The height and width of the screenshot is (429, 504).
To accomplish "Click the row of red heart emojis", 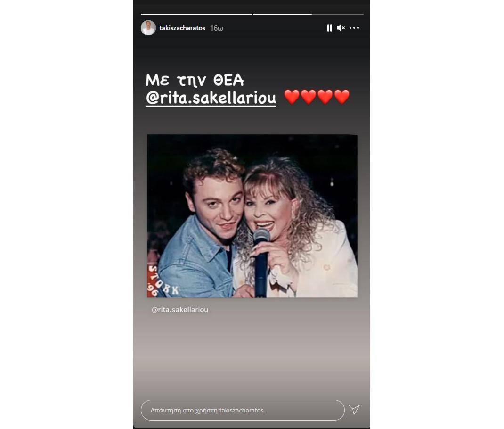I will 317,97.
